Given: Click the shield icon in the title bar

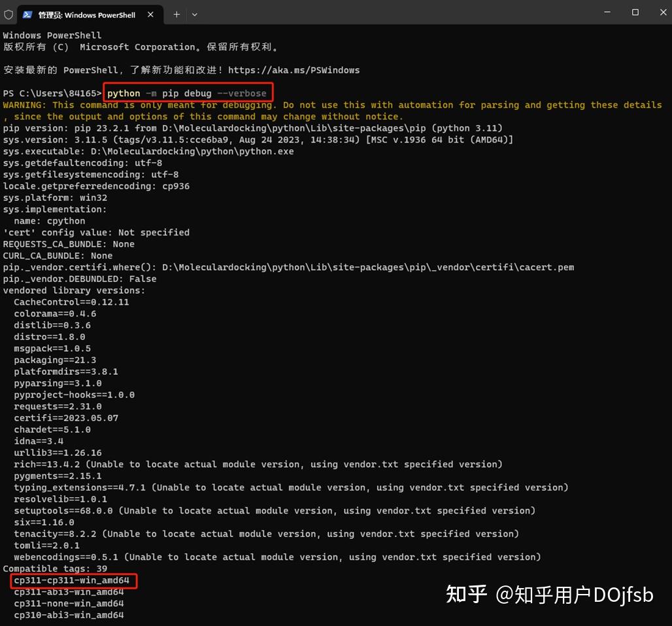Looking at the screenshot, I should pyautogui.click(x=9, y=14).
